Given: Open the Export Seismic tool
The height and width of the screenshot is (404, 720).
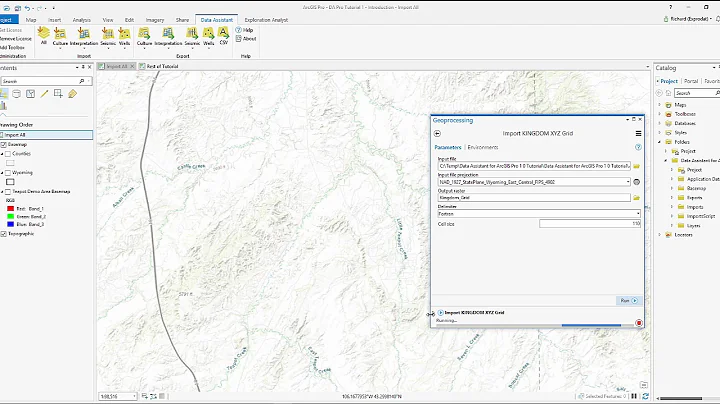Looking at the screenshot, I should click(x=192, y=37).
